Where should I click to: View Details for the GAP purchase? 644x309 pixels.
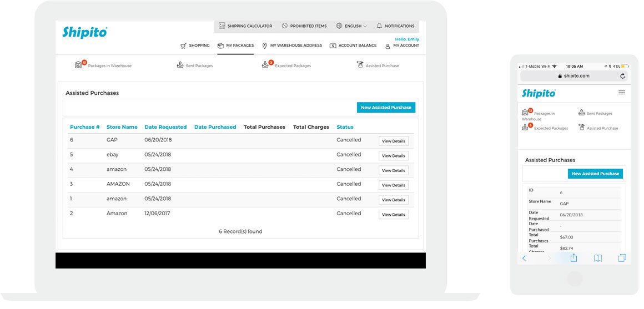(x=393, y=141)
